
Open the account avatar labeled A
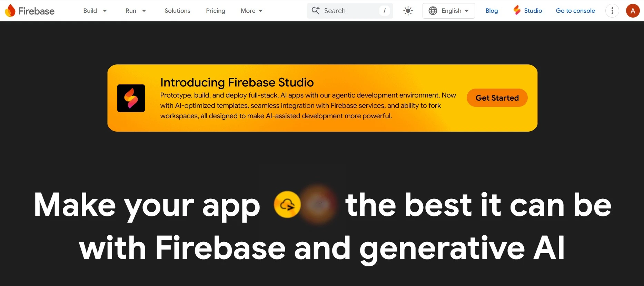[x=633, y=11]
